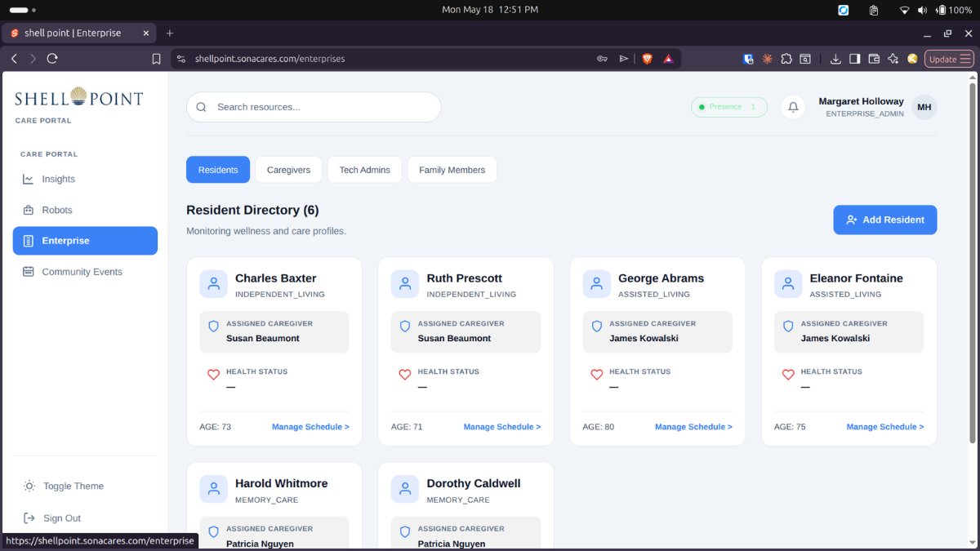980x551 pixels.
Task: Open the Leo AI sparkle icon
Action: [x=893, y=59]
